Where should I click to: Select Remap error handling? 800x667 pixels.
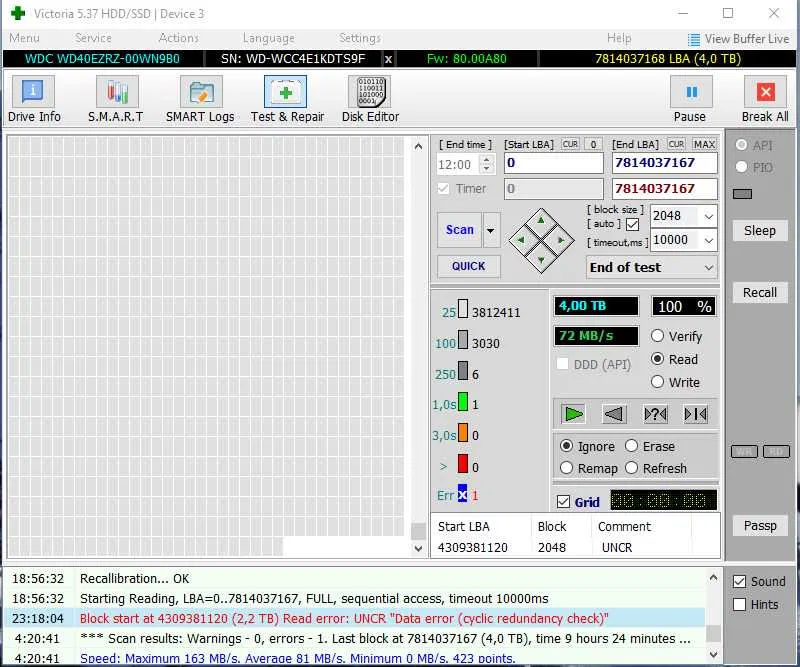(x=566, y=468)
